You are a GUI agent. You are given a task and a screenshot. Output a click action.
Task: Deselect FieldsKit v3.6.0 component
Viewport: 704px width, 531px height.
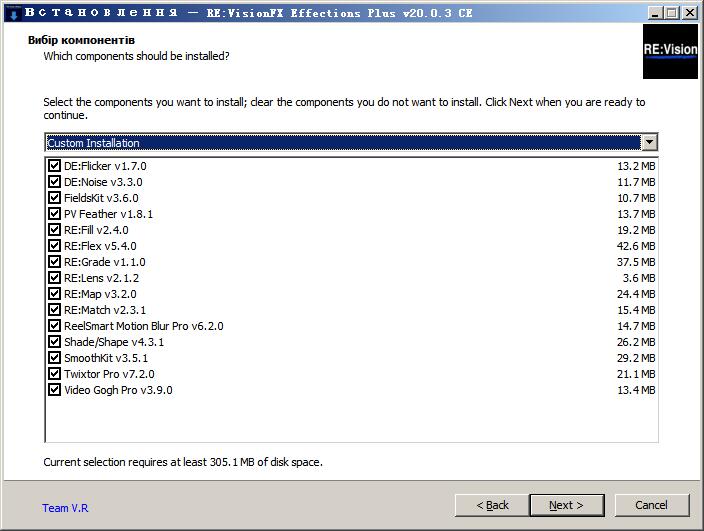pos(54,198)
